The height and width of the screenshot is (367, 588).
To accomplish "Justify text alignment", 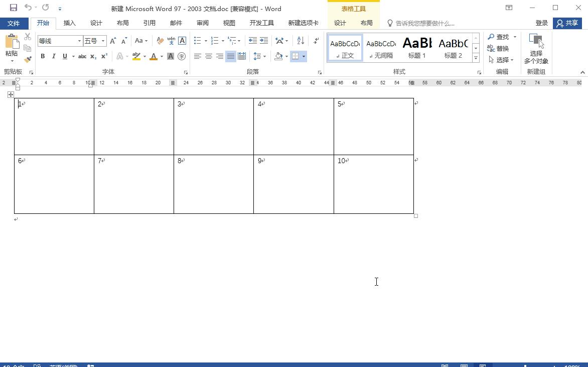I will coord(231,56).
